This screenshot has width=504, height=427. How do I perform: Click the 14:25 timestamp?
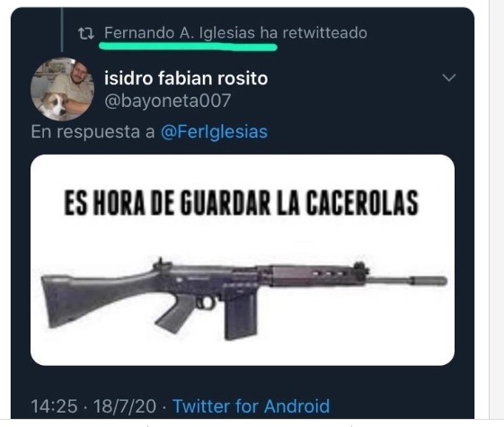54,406
